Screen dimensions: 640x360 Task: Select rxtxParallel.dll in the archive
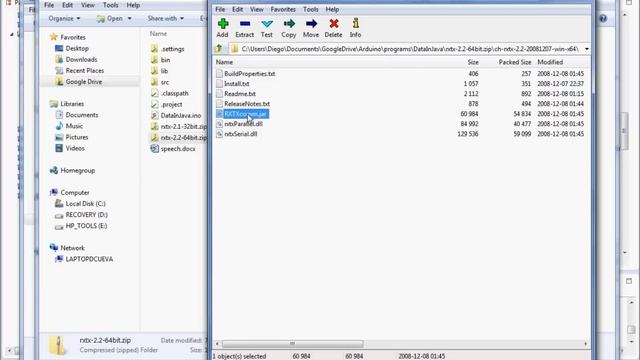pyautogui.click(x=243, y=124)
